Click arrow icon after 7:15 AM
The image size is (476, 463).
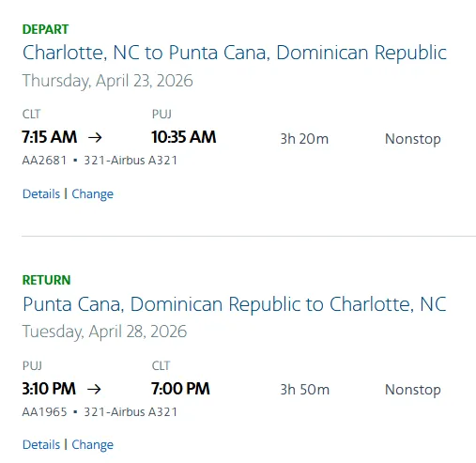point(95,137)
